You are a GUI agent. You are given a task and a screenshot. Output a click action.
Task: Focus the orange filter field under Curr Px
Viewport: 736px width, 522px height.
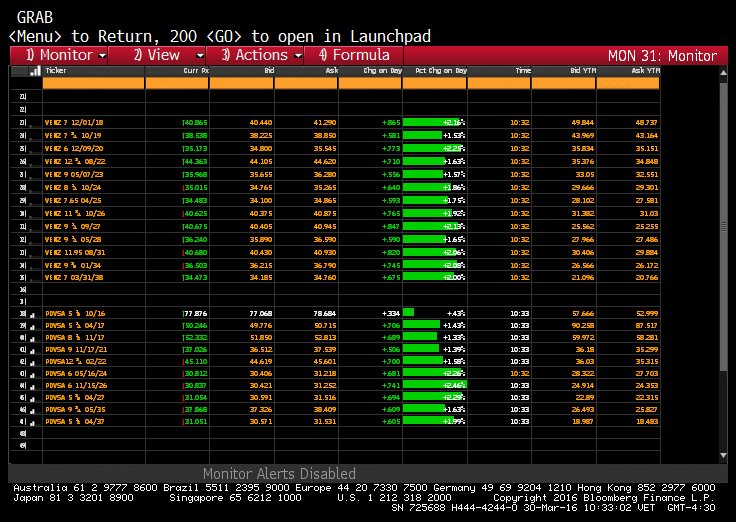coord(177,83)
